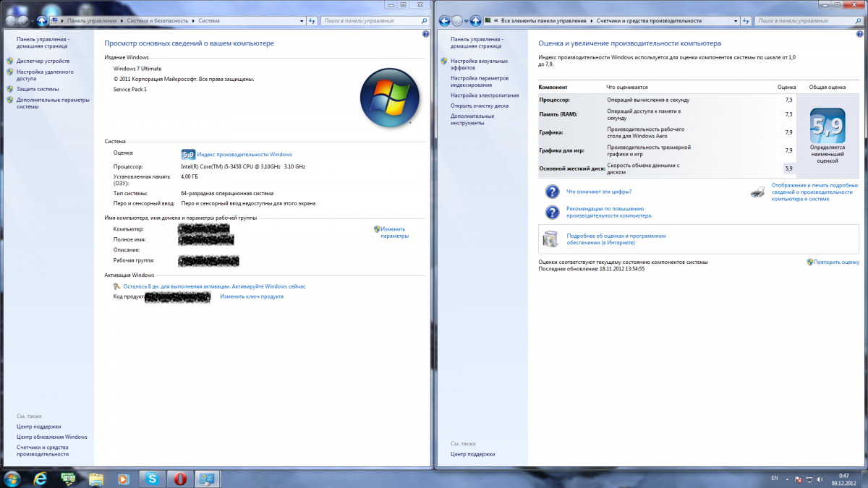Viewport: 868px width, 488px height.
Task: Click search field in System window
Action: click(370, 21)
